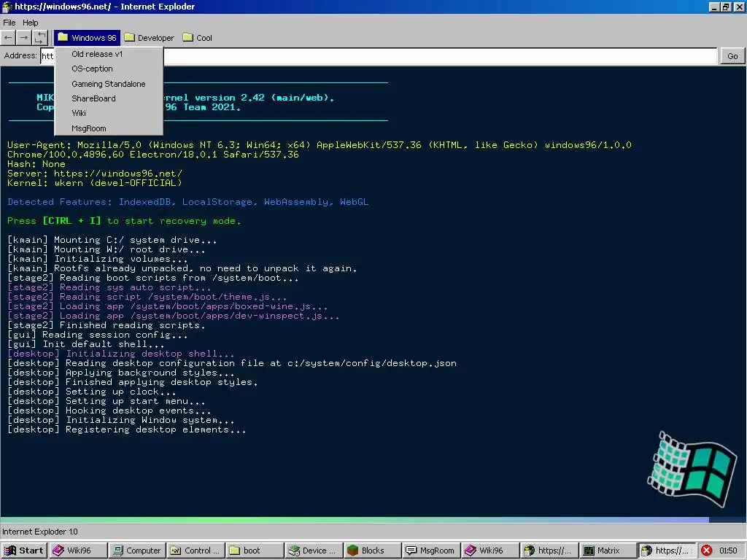Switch to first Wiki96 taskbar window
This screenshot has width=747, height=560.
coord(77,551)
